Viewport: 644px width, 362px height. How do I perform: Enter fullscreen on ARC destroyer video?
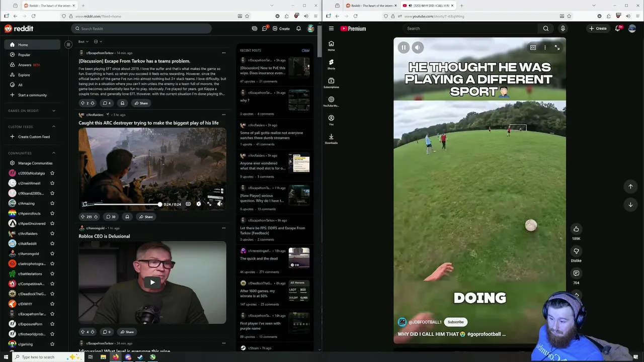click(x=209, y=204)
